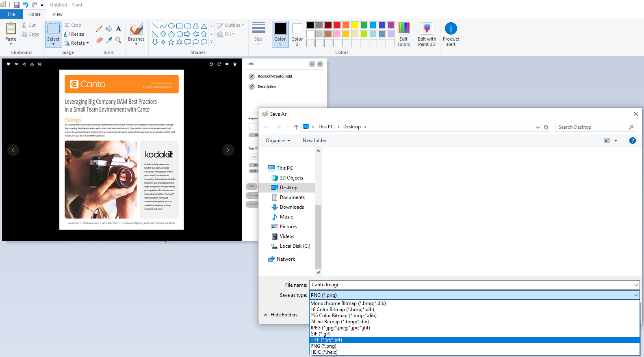Screen dimensions: 644x357
Task: Choose the Text tool
Action: click(x=118, y=29)
